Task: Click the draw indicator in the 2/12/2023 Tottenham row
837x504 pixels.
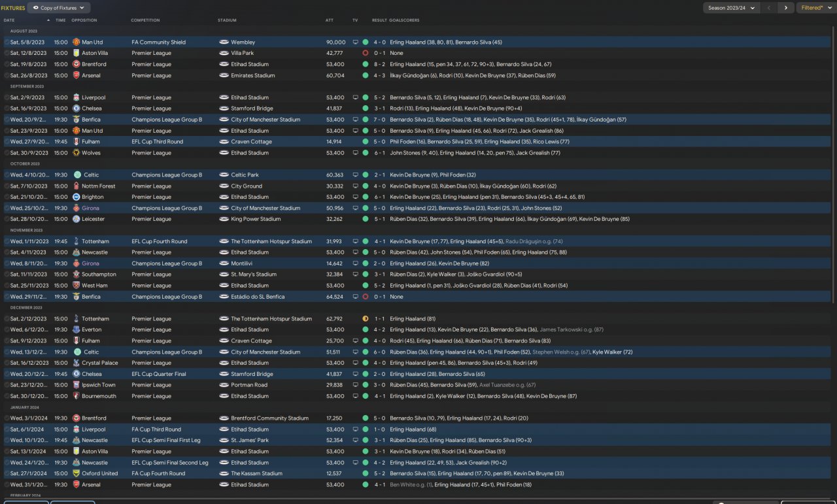Action: [x=366, y=319]
